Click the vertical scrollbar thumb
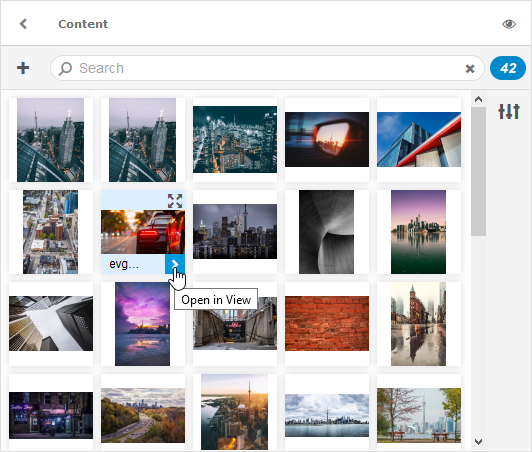This screenshot has height=452, width=532. coord(478,171)
